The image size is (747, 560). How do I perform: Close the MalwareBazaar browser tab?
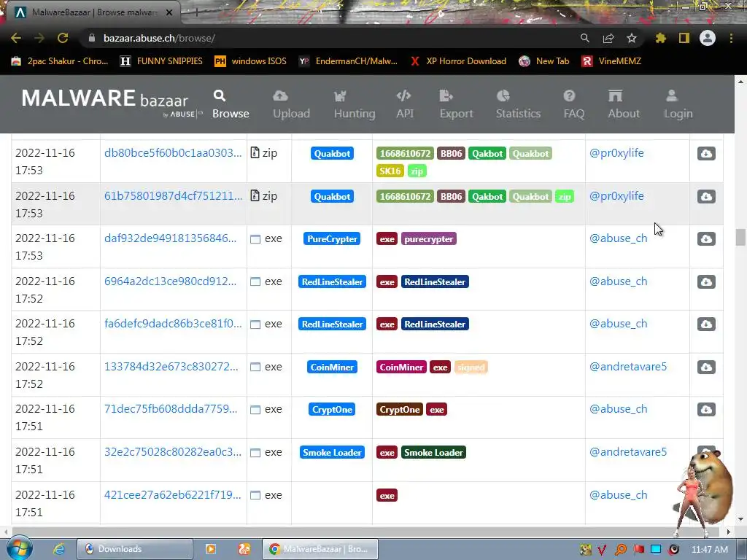pos(169,12)
